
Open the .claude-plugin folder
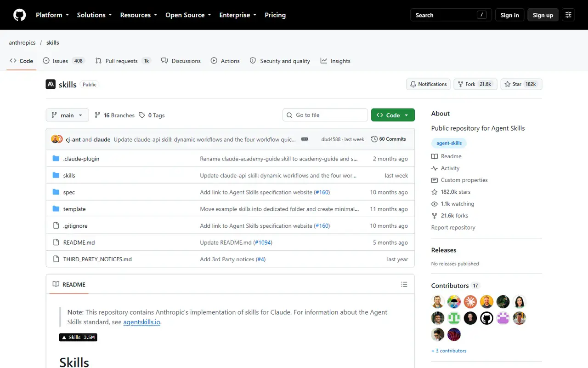pos(81,159)
